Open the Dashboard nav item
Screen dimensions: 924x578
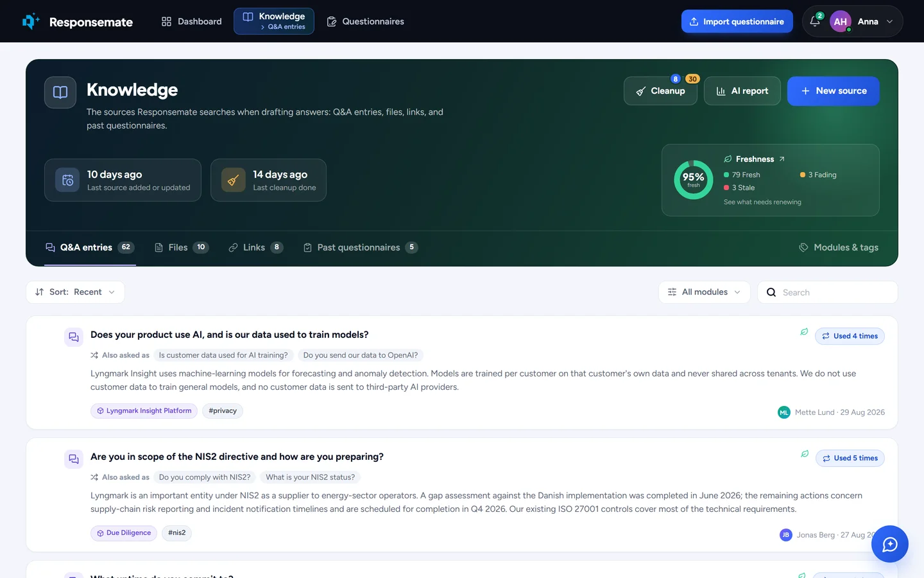coord(191,21)
